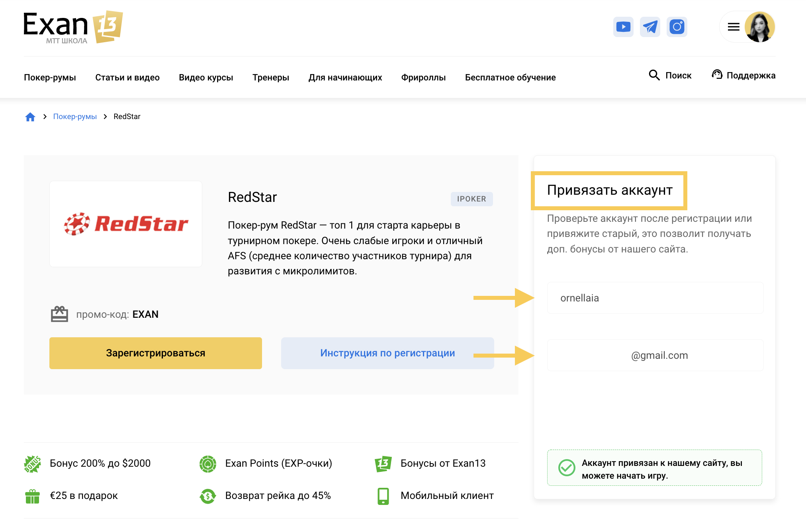
Task: Click the Поддержка support link
Action: coord(751,75)
